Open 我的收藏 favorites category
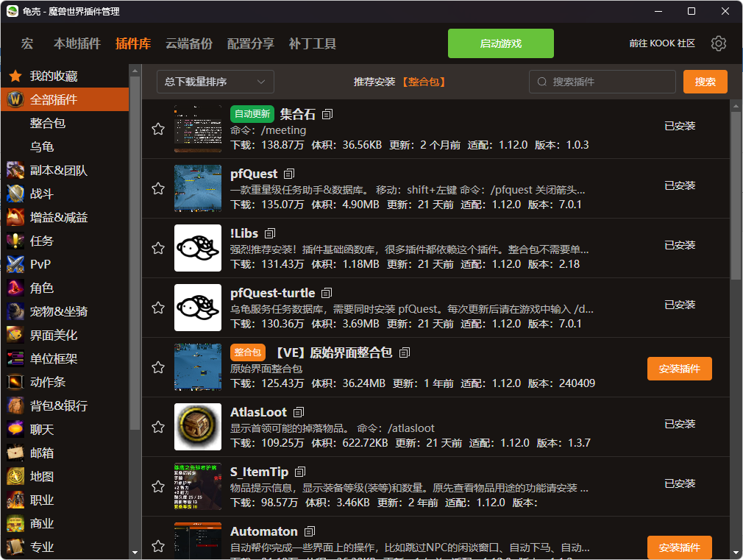Viewport: 743px width, 560px height. tap(65, 76)
